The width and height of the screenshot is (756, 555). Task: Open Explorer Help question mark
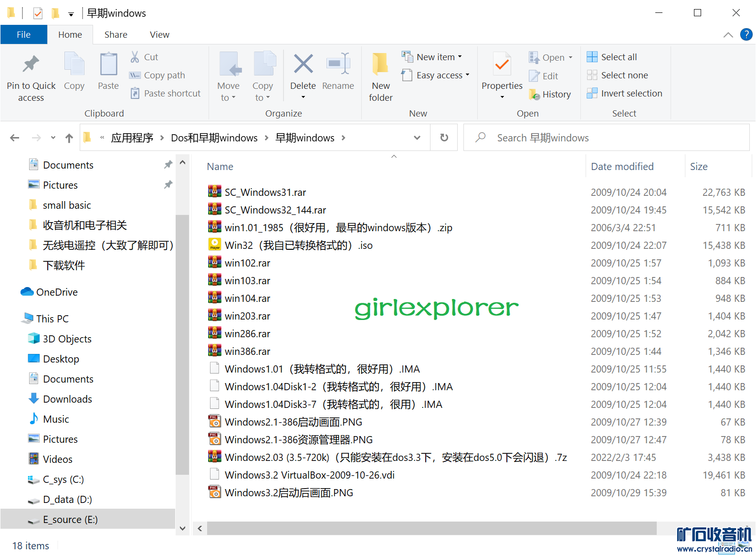pos(746,34)
